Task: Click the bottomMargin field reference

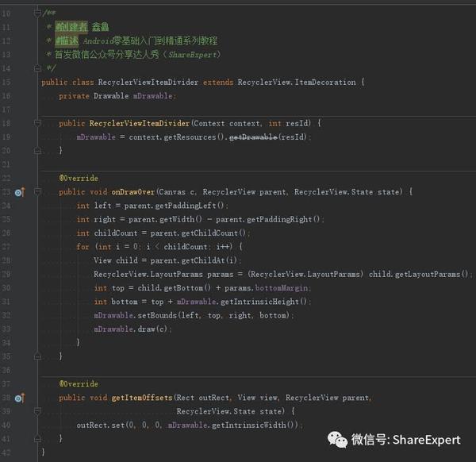Action: coord(282,288)
